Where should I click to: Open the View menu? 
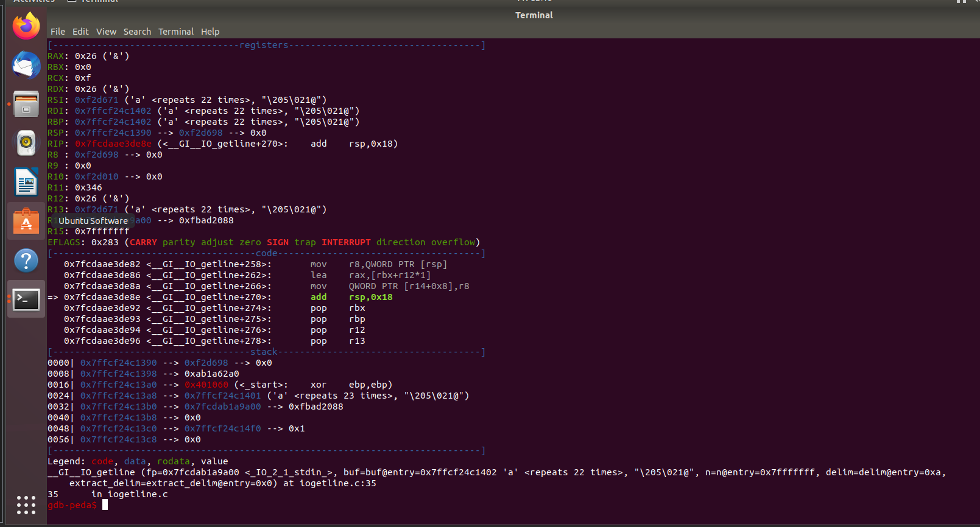pos(106,32)
